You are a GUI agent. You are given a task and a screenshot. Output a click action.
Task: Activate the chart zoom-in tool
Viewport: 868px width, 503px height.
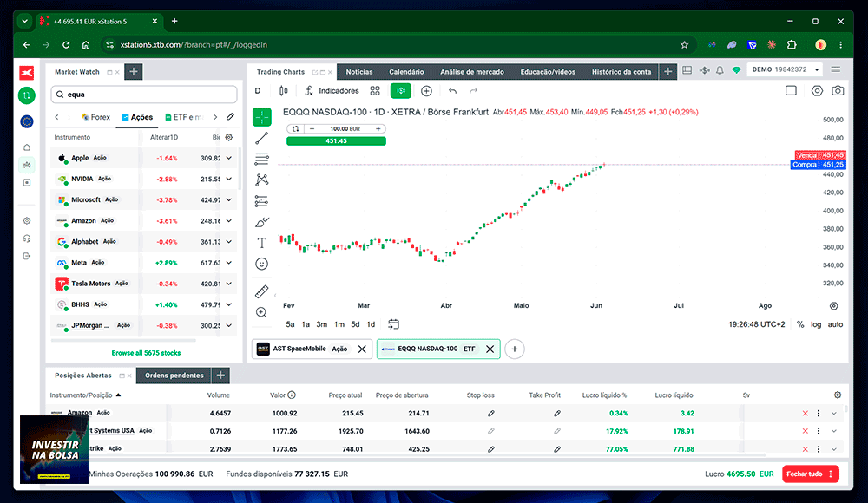262,312
